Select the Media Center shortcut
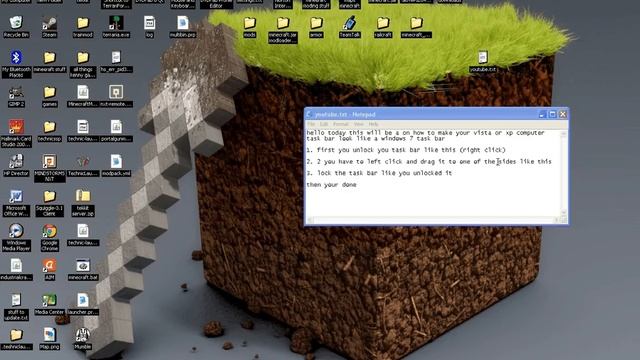Viewport: 640px width, 360px height. click(x=49, y=304)
